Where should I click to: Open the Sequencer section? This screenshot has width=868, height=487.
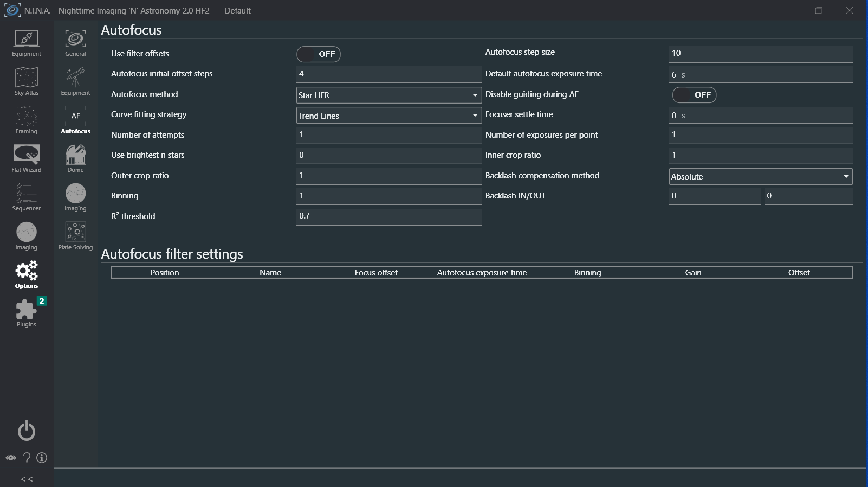[26, 197]
